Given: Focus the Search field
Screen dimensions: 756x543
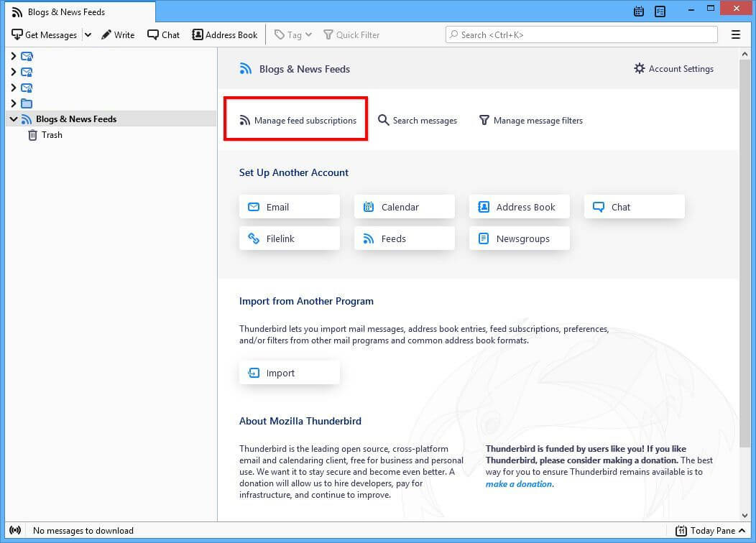Looking at the screenshot, I should click(581, 34).
